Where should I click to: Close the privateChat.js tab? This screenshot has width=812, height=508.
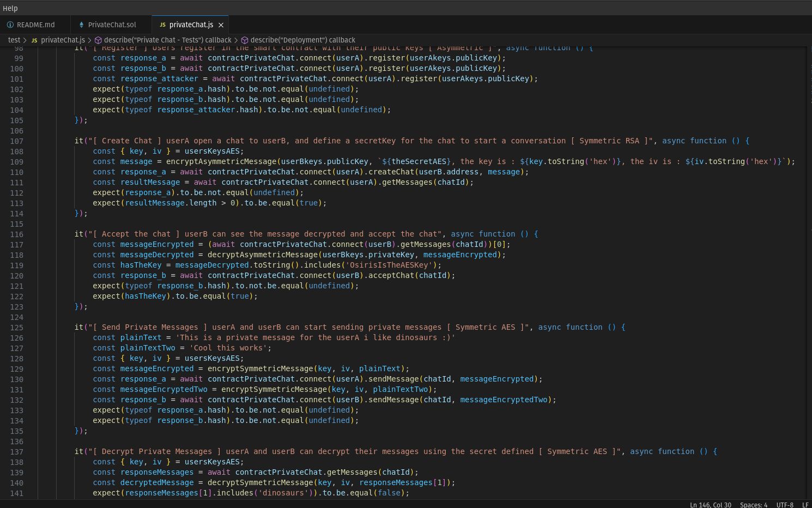tap(221, 25)
